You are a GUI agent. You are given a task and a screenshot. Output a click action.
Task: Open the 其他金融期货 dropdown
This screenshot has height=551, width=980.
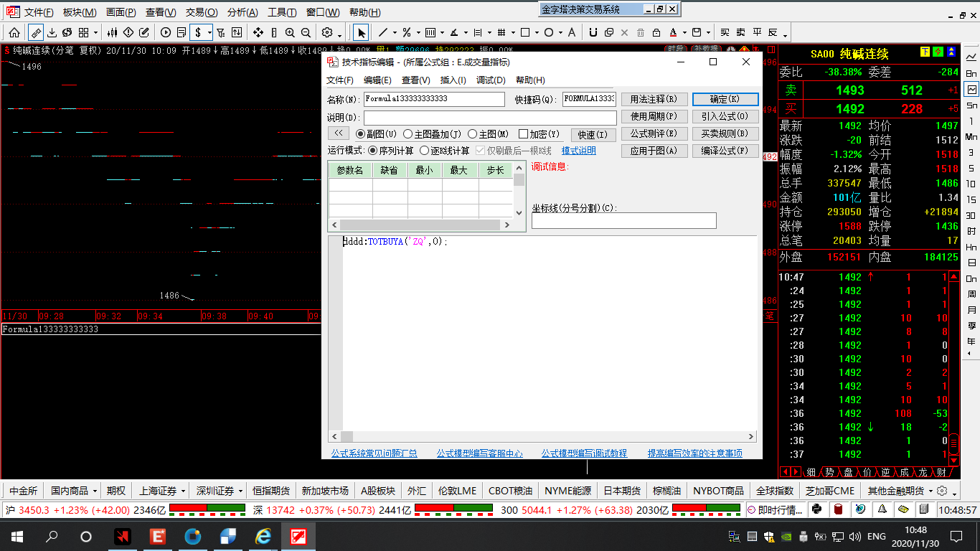pyautogui.click(x=930, y=491)
